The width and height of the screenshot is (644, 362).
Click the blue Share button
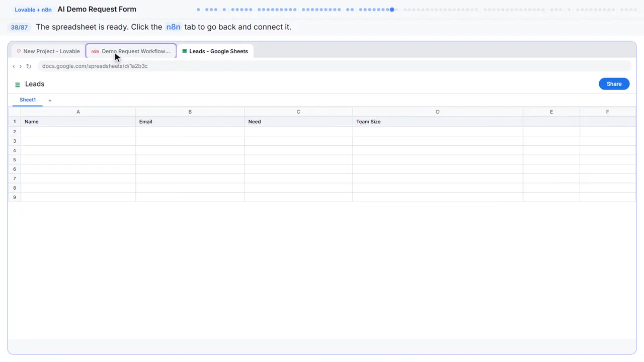[614, 84]
